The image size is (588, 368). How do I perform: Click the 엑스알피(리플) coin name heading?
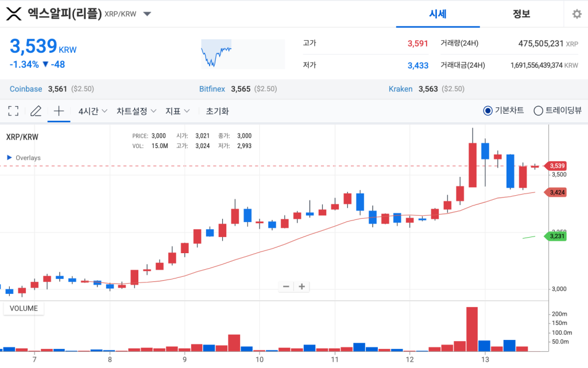pos(64,14)
